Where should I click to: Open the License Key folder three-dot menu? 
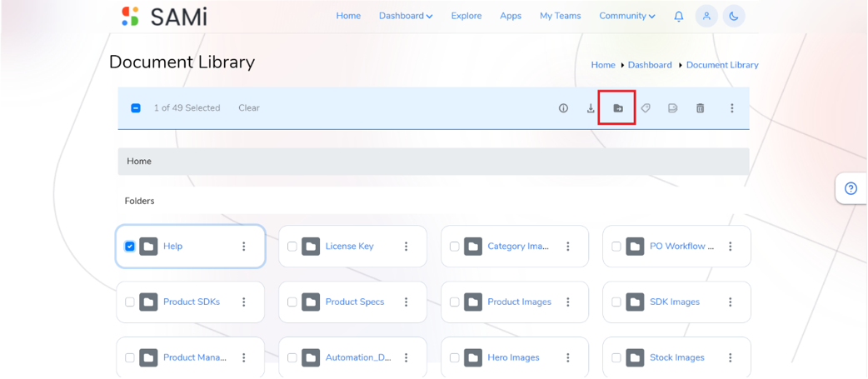[x=406, y=247]
